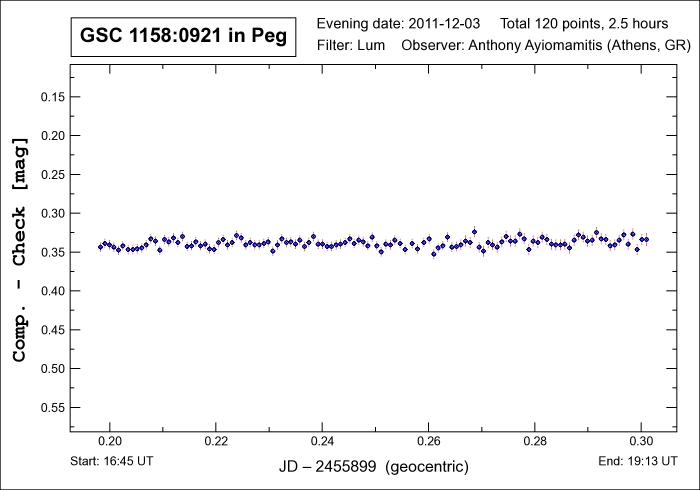
Task: Click the 0.15 tick label on y-axis
Action: pyautogui.click(x=51, y=97)
